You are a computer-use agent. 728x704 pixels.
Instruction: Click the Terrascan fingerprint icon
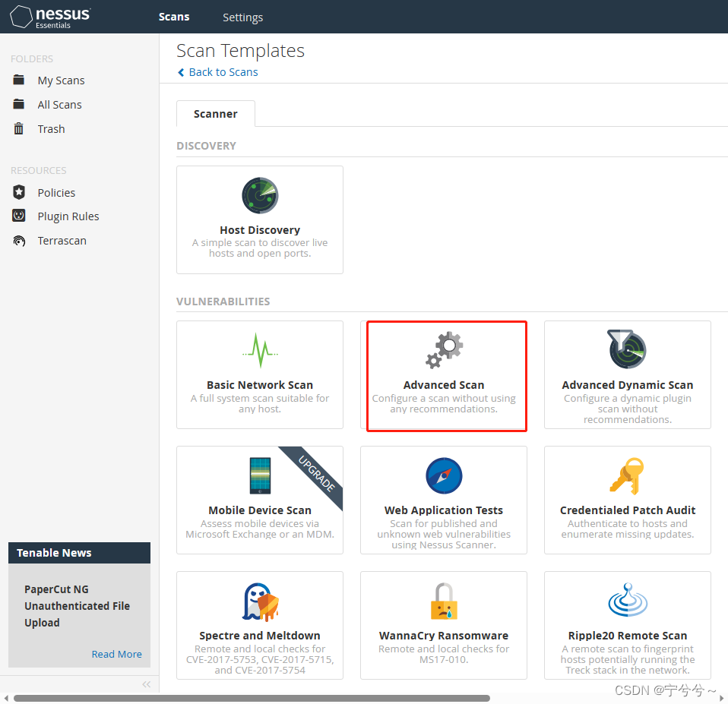pyautogui.click(x=19, y=241)
